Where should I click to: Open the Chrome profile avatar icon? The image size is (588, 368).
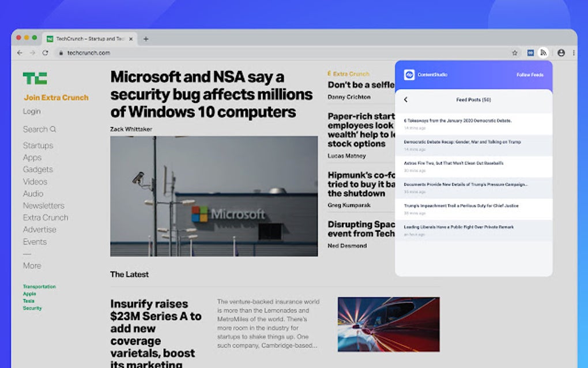561,53
